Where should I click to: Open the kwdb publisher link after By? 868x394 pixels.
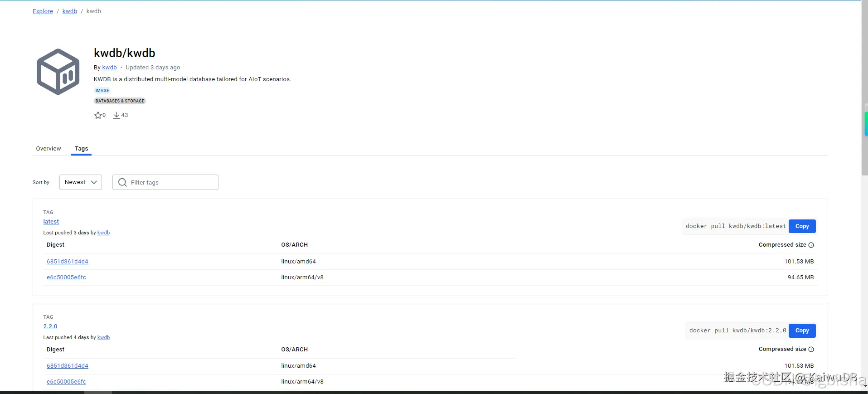(109, 68)
